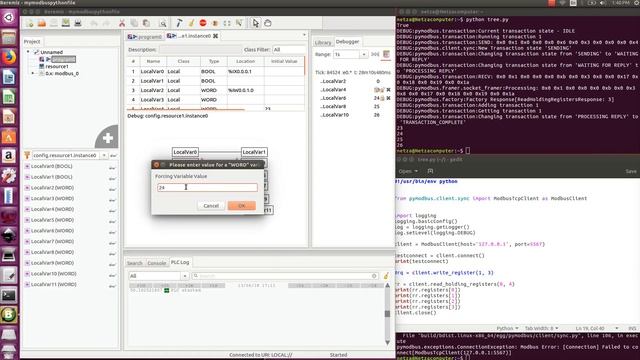Click the Copy toolbar icon
The width and height of the screenshot is (640, 360).
point(134,23)
